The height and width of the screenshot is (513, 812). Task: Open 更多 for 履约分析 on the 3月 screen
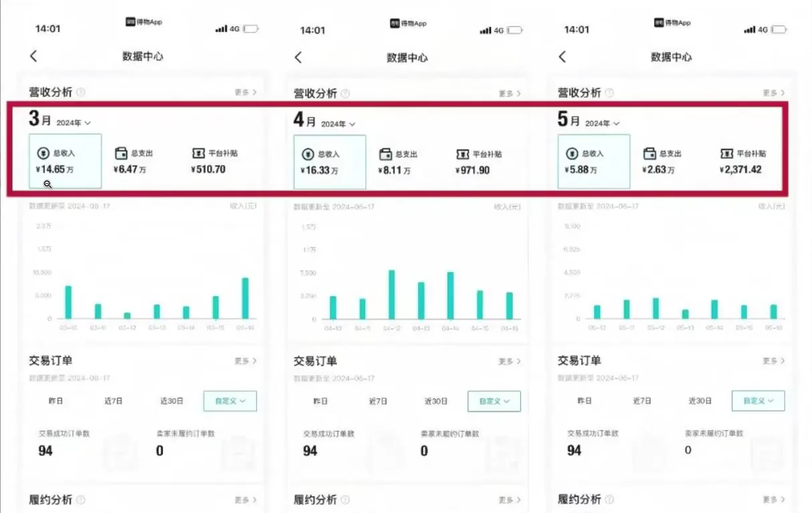click(x=245, y=500)
